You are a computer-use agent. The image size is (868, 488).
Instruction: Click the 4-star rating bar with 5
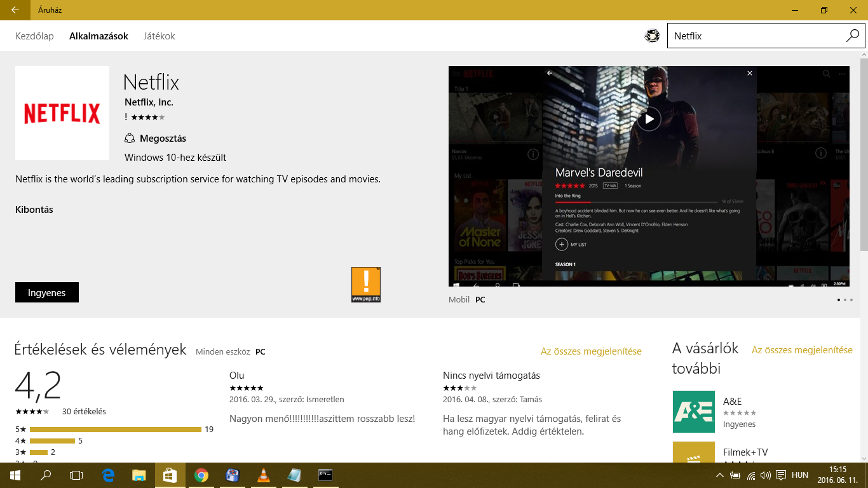[52, 441]
